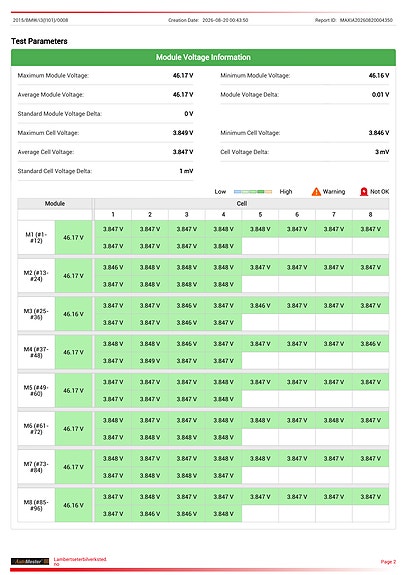
Task: Click the Average Module Voltage label
Action: [51, 95]
